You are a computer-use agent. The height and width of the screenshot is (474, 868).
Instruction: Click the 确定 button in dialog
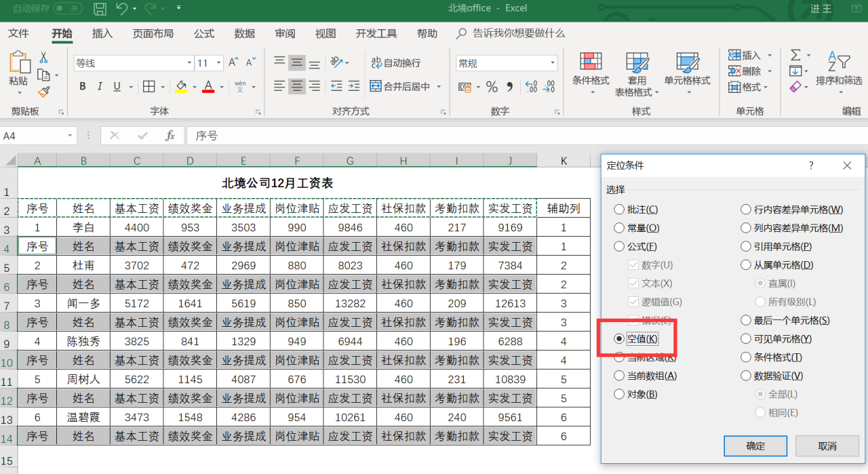point(755,446)
